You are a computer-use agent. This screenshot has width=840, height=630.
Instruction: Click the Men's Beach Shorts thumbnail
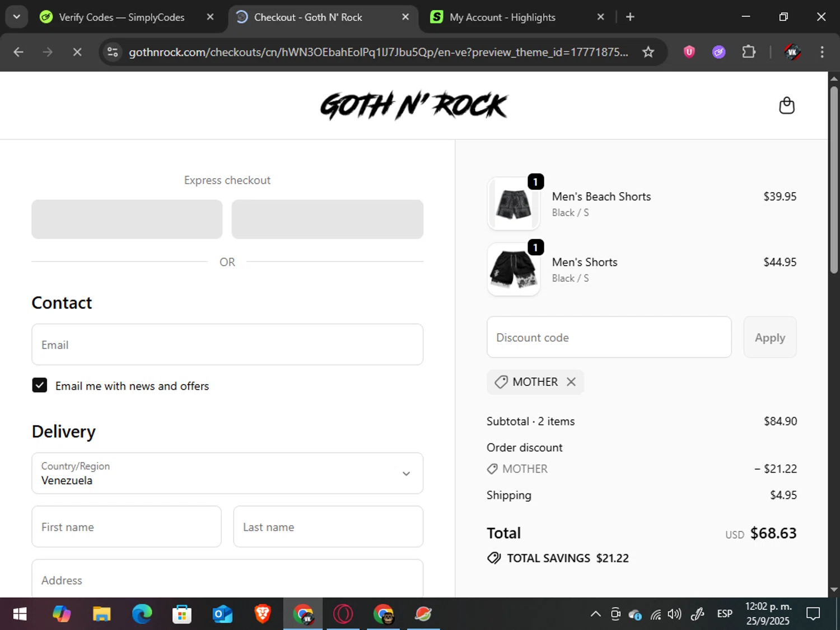click(x=514, y=203)
